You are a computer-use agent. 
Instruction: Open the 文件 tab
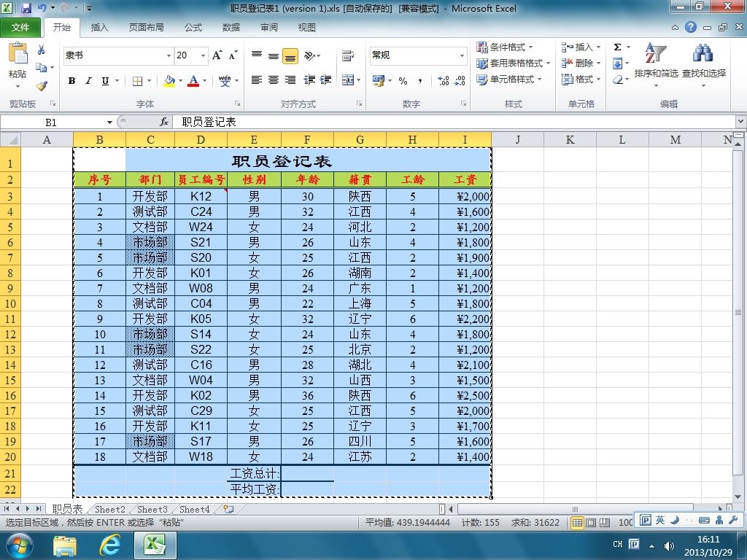[20, 28]
